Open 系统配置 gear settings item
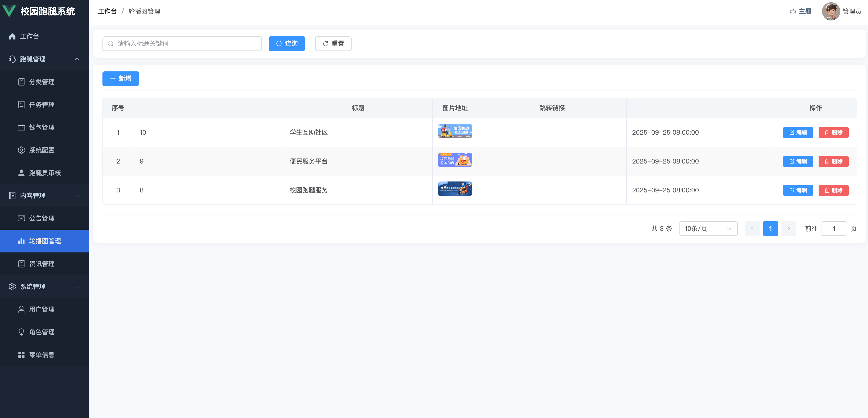Image resolution: width=868 pixels, height=418 pixels. click(41, 150)
